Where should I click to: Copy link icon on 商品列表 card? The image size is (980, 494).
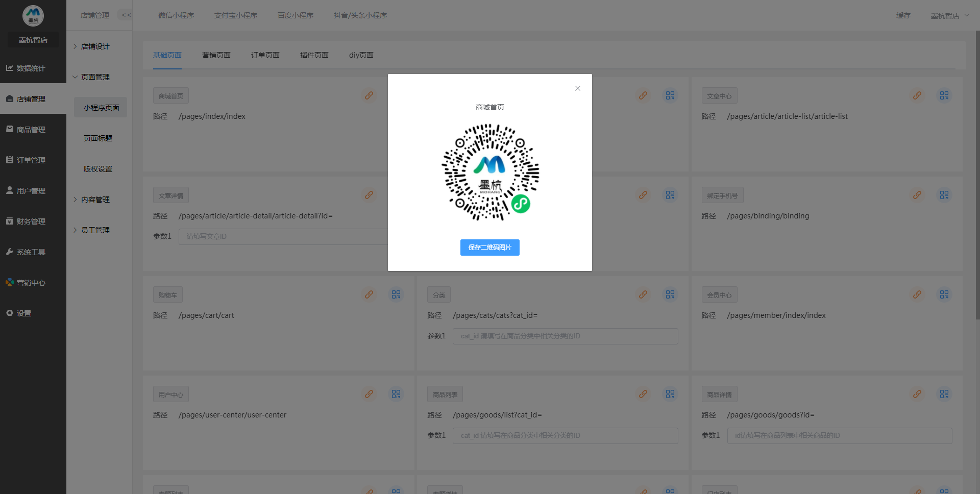click(x=643, y=394)
